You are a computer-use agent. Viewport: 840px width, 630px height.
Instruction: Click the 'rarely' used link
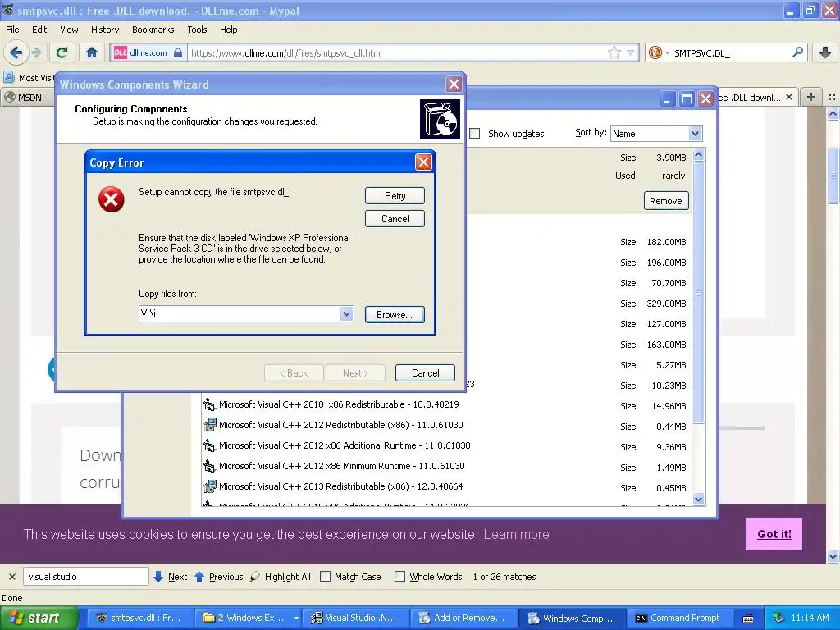pos(673,176)
